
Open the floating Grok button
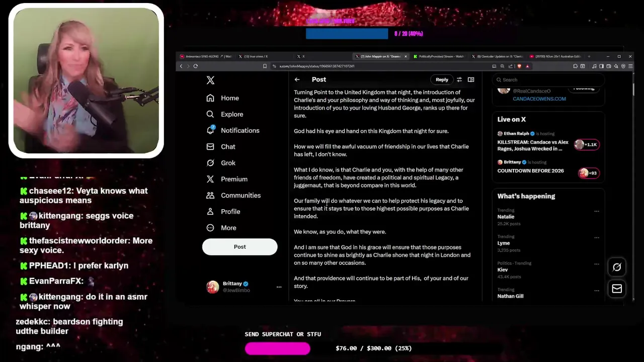tap(617, 267)
